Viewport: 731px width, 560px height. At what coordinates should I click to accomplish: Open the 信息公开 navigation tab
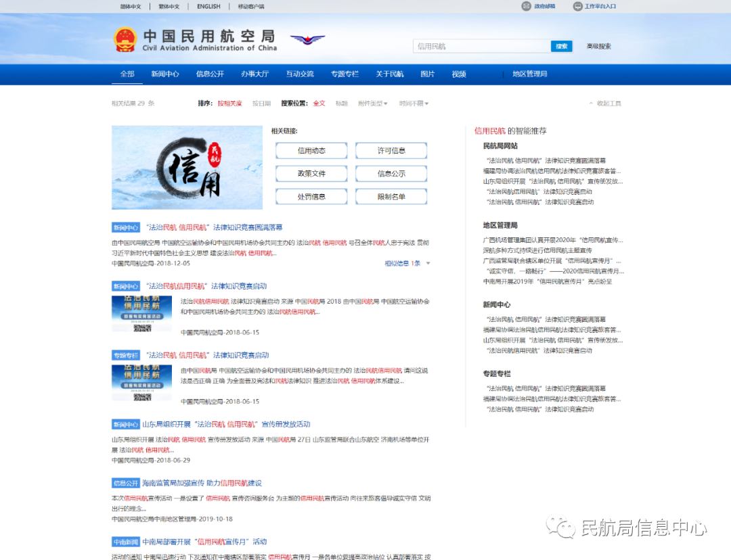coord(210,74)
